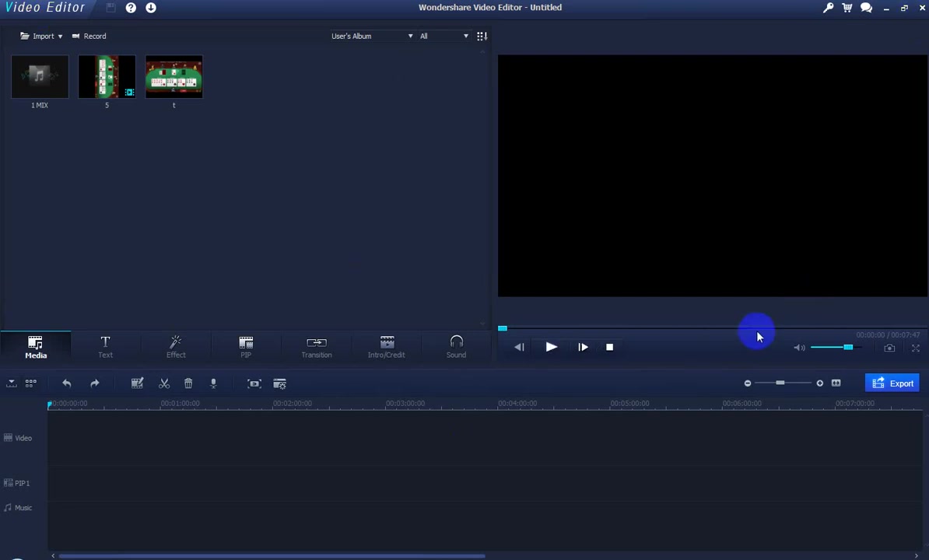The image size is (929, 560).
Task: Mute audio with the speaker icon
Action: 799,348
